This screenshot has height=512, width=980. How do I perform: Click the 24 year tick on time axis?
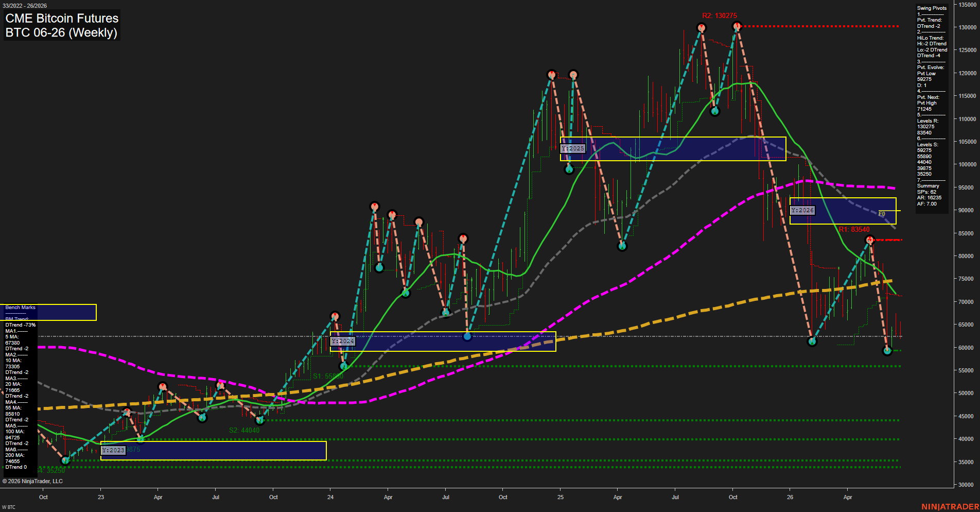pyautogui.click(x=330, y=497)
